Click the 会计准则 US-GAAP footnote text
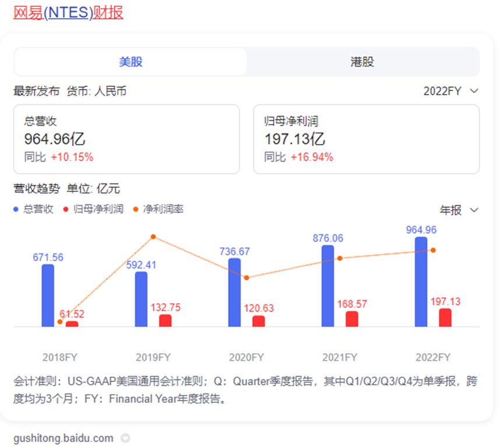The width and height of the screenshot is (504, 446). pos(245,390)
